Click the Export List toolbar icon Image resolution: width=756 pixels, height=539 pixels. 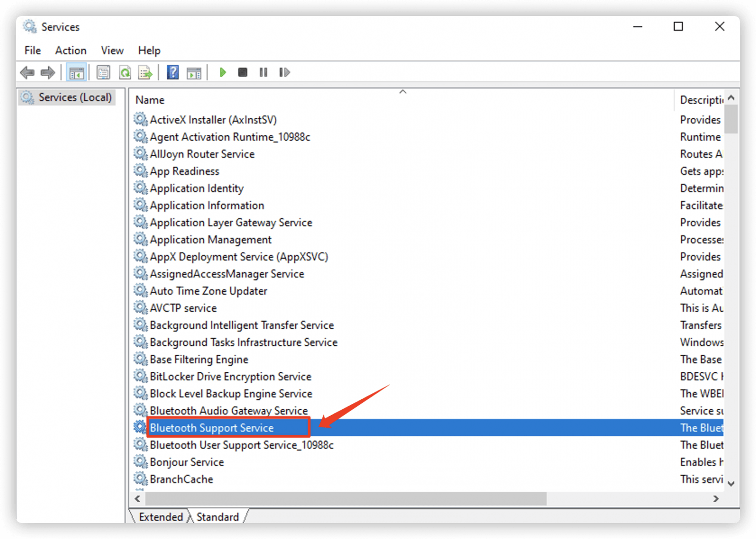click(x=145, y=72)
